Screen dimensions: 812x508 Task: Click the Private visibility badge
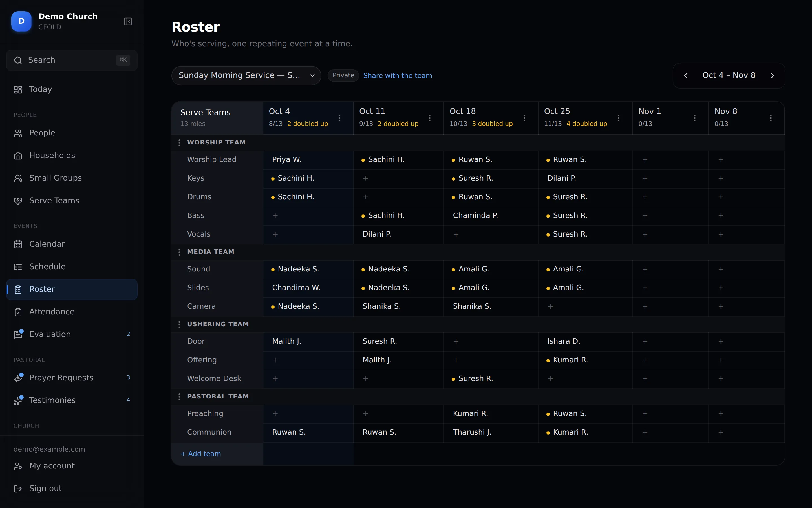[x=343, y=76]
